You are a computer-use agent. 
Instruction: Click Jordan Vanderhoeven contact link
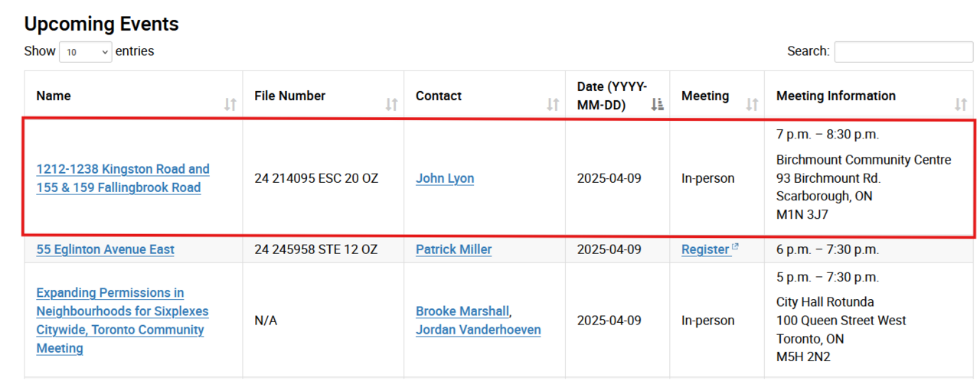coord(478,330)
